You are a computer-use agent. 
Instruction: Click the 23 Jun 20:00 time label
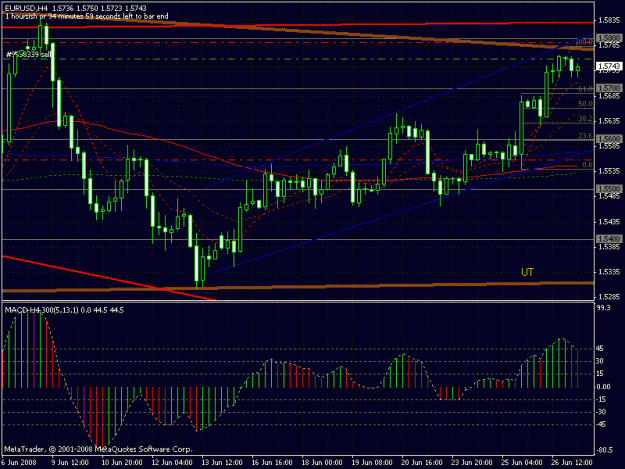pyautogui.click(x=472, y=463)
